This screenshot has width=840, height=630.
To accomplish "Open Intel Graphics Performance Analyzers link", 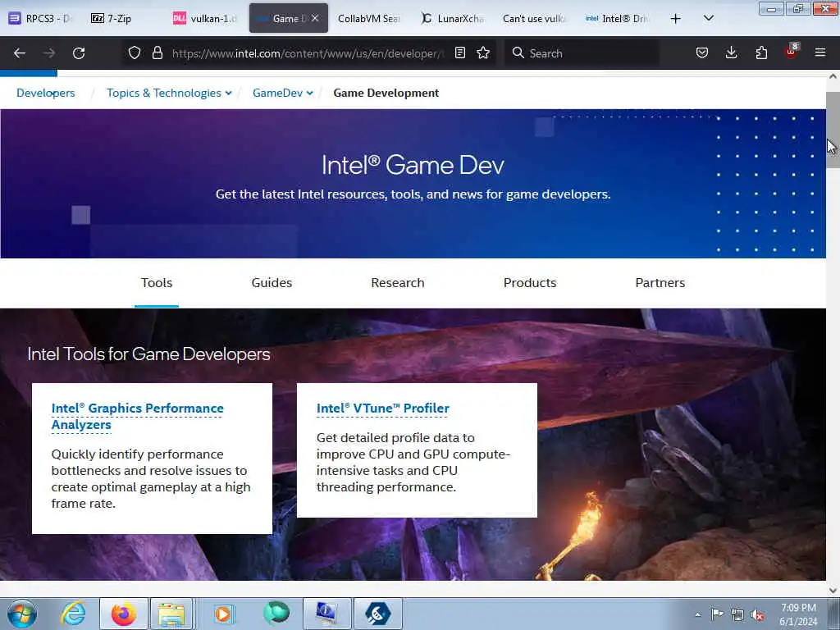I will 137,416.
